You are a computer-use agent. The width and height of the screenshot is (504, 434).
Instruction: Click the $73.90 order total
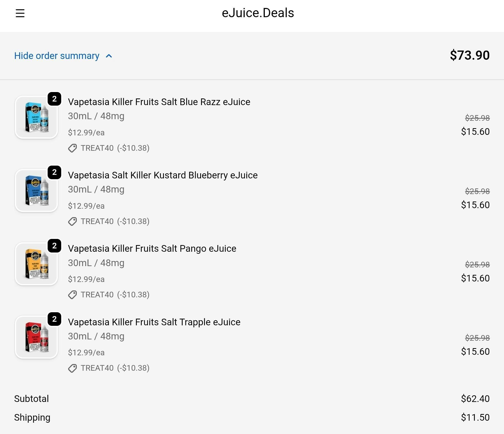click(x=469, y=55)
